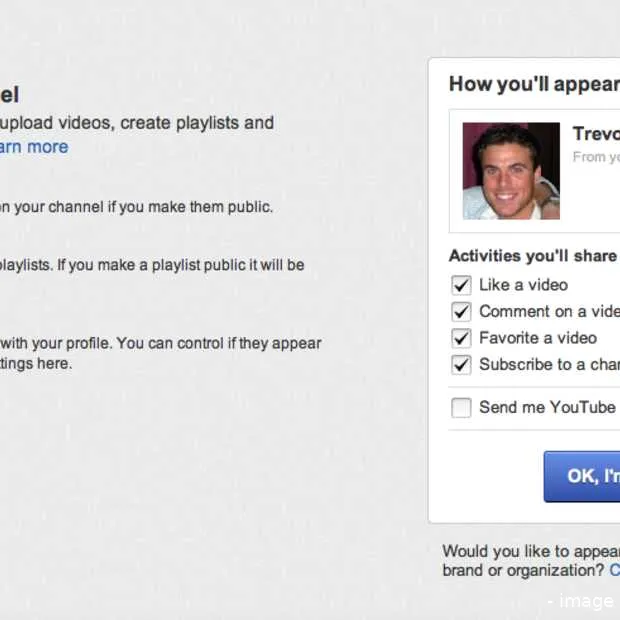Click the "How you'll appear" heading
Image resolution: width=620 pixels, height=620 pixels.
(x=533, y=84)
